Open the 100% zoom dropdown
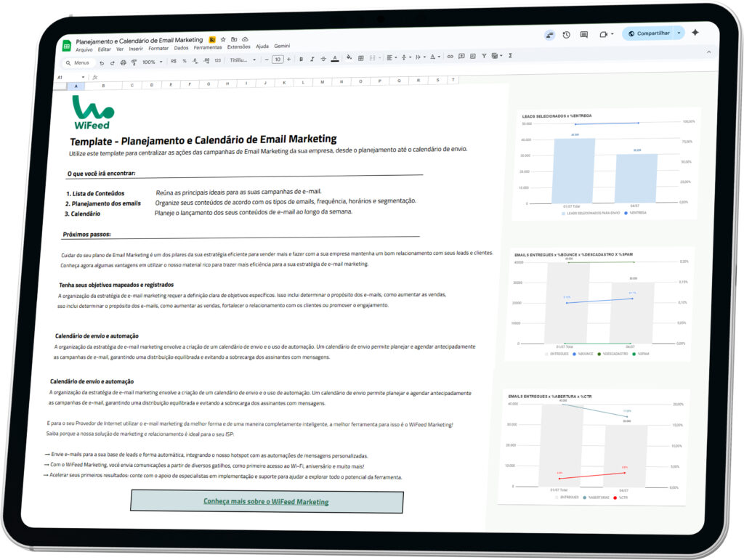 pos(153,62)
